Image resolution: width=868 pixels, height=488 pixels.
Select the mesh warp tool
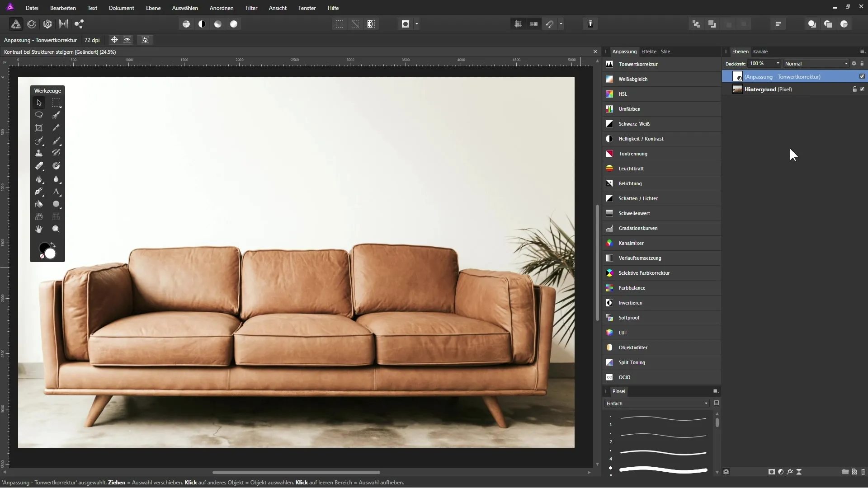tap(39, 217)
